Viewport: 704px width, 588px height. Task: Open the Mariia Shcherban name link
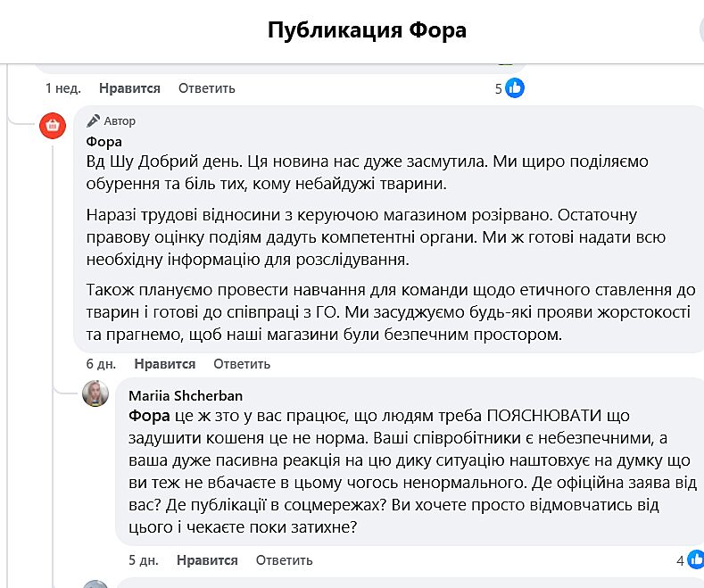tap(186, 395)
